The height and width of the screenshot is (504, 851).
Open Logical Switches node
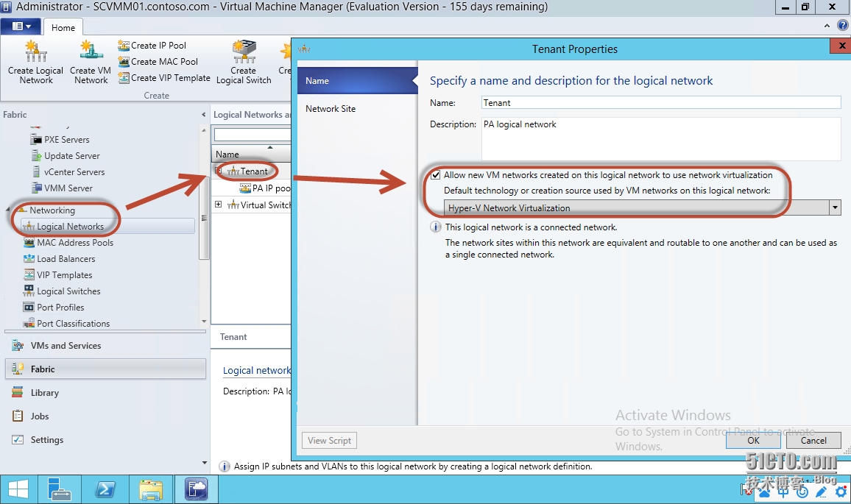tap(62, 291)
